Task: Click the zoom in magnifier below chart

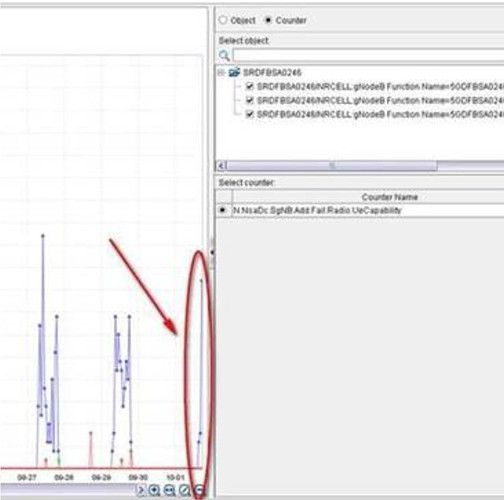Action: (x=154, y=490)
